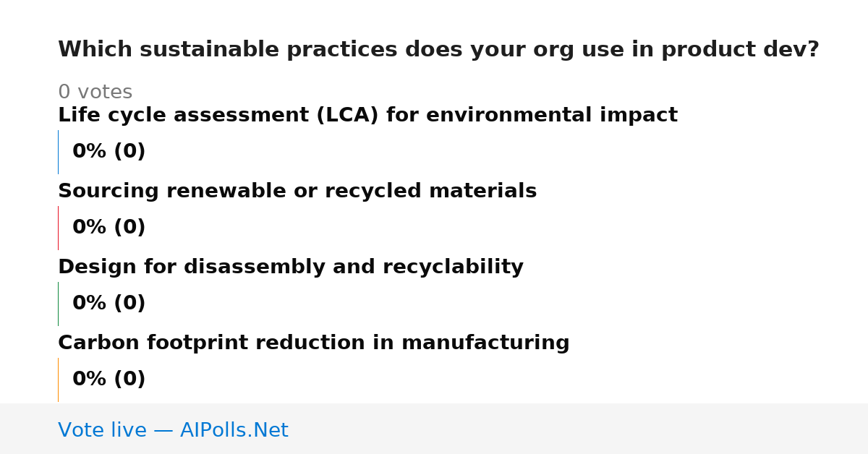Click the green bar under Design for disassembly
The image size is (868, 454).
[58, 304]
